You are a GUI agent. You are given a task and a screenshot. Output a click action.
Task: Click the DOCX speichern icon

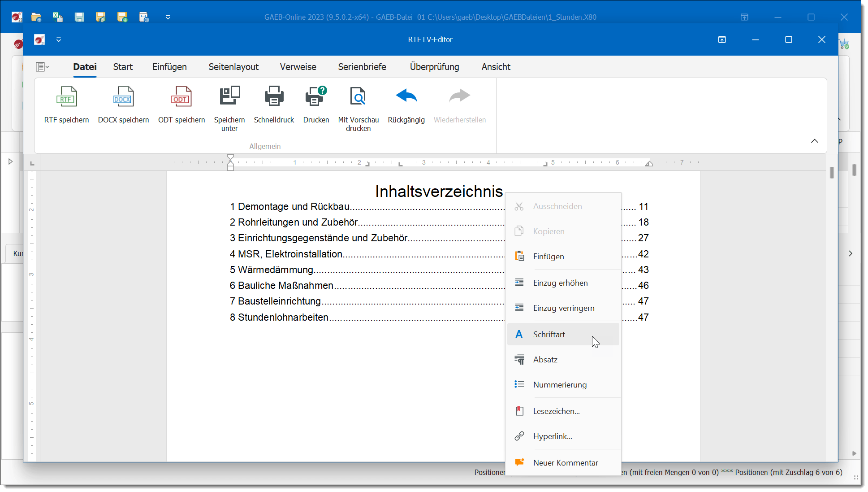coord(123,97)
